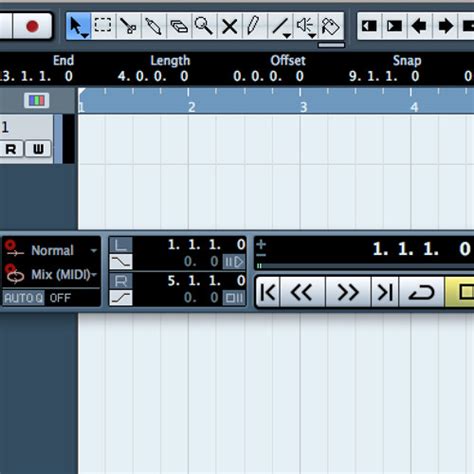Open the Object Selection tool submenu arrow
Viewport: 474px width, 474px height.
pos(85,35)
